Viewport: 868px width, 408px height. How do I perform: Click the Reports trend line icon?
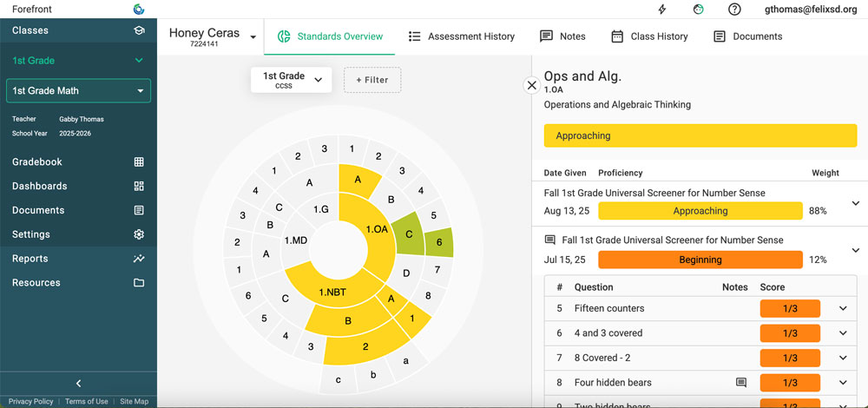[139, 259]
